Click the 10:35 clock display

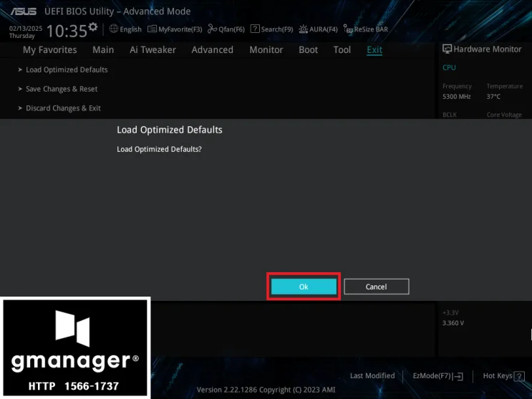pyautogui.click(x=67, y=31)
